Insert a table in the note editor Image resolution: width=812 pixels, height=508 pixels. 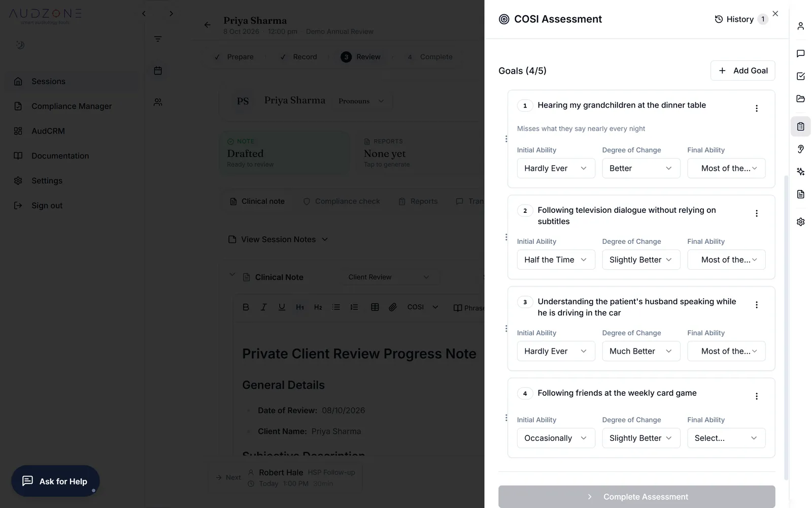click(375, 307)
